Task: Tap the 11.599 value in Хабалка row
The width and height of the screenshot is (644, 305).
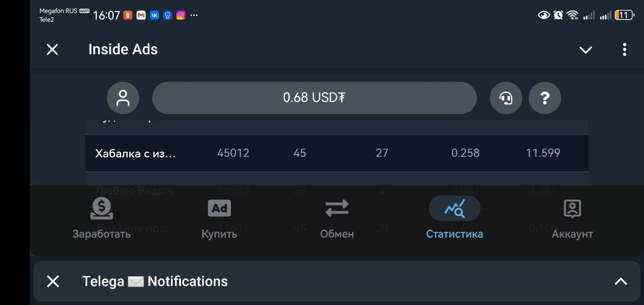Action: [x=543, y=153]
